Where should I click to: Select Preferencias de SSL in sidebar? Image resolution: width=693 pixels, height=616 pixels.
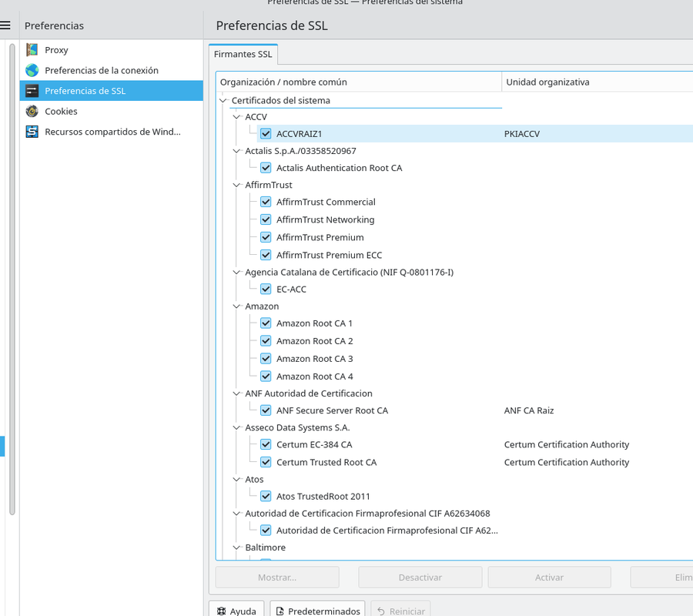[x=112, y=91]
